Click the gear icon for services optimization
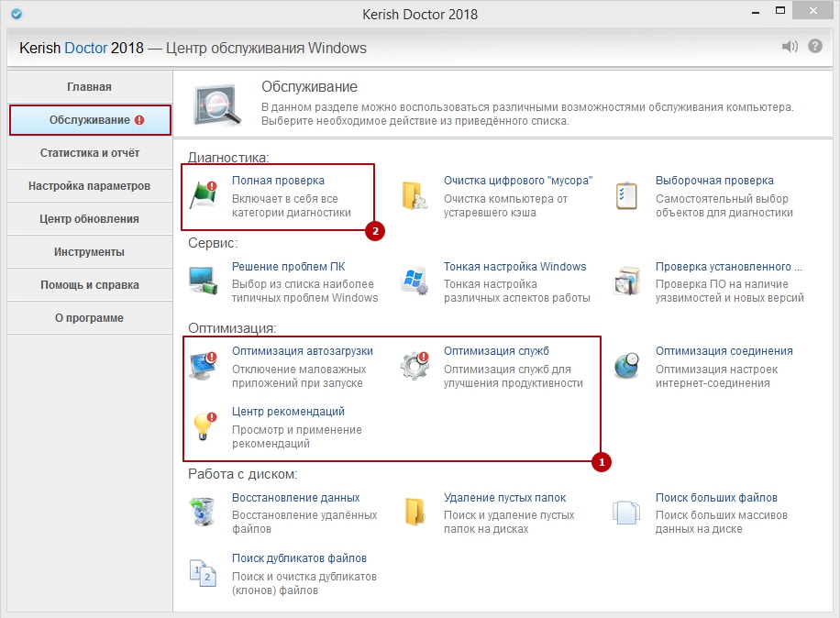The image size is (840, 618). (414, 366)
